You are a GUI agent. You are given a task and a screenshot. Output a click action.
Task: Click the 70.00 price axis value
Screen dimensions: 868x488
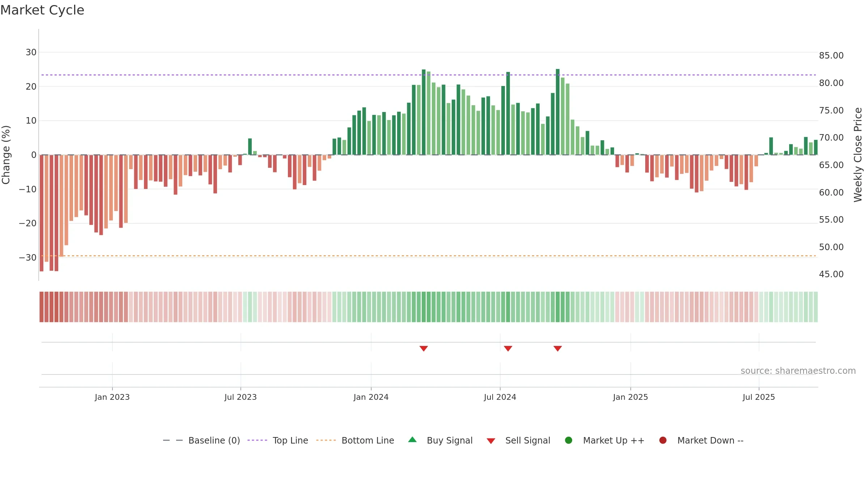tap(831, 138)
